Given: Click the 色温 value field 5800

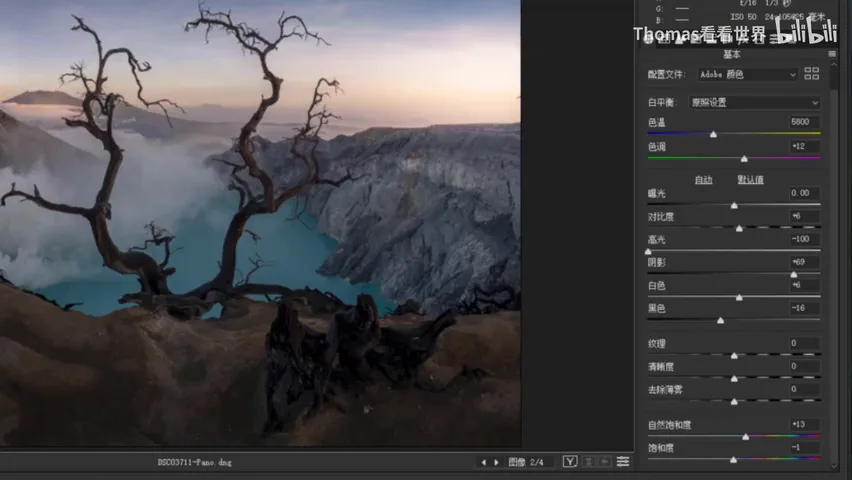Looking at the screenshot, I should [x=804, y=122].
